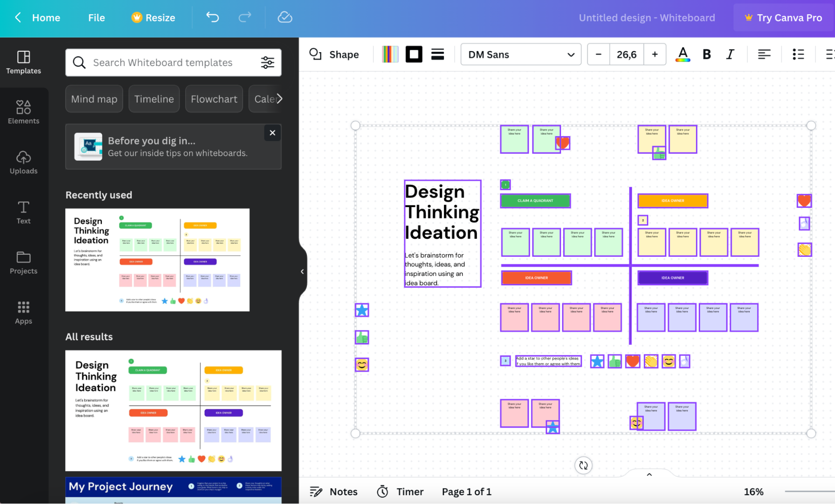Select the purple IDEA OWNER label
This screenshot has height=504, width=835.
(x=673, y=278)
